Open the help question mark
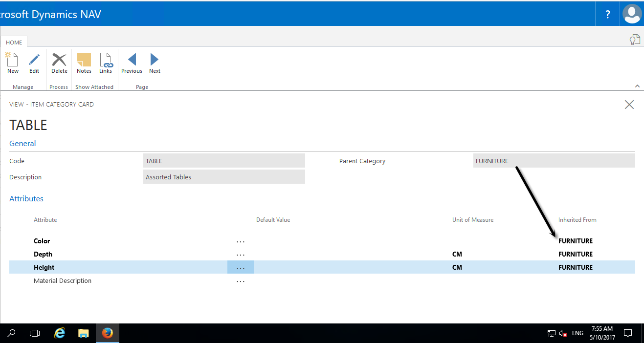Viewport: 644px width, 343px height. (608, 14)
